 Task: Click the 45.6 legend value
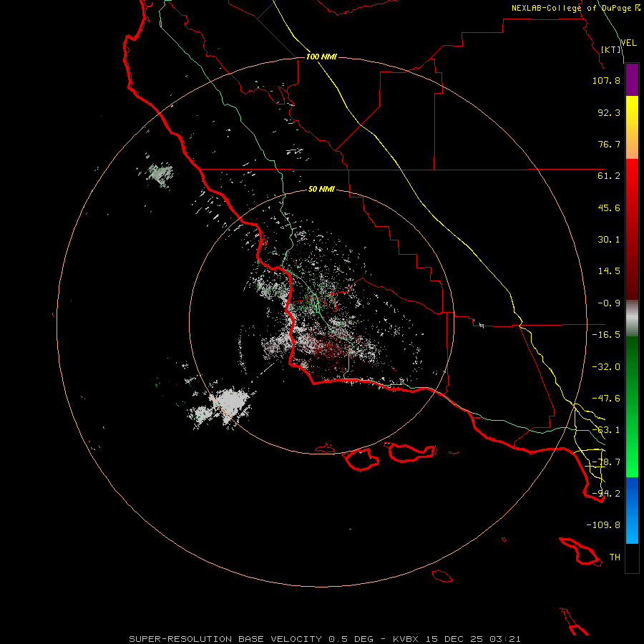[x=609, y=208]
